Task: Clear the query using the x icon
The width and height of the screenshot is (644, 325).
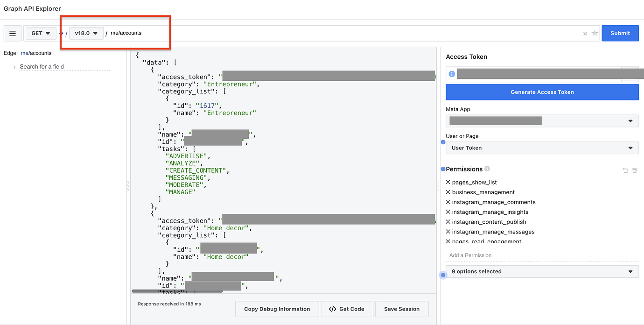Action: [585, 33]
